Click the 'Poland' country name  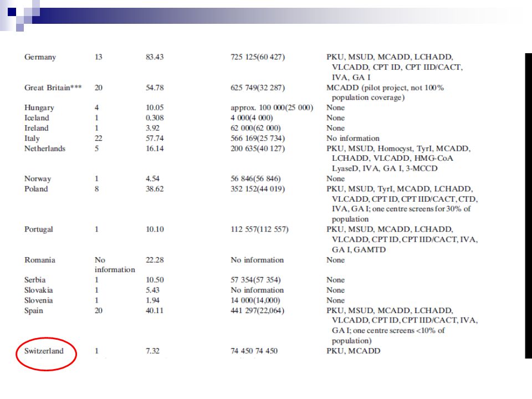coord(36,188)
